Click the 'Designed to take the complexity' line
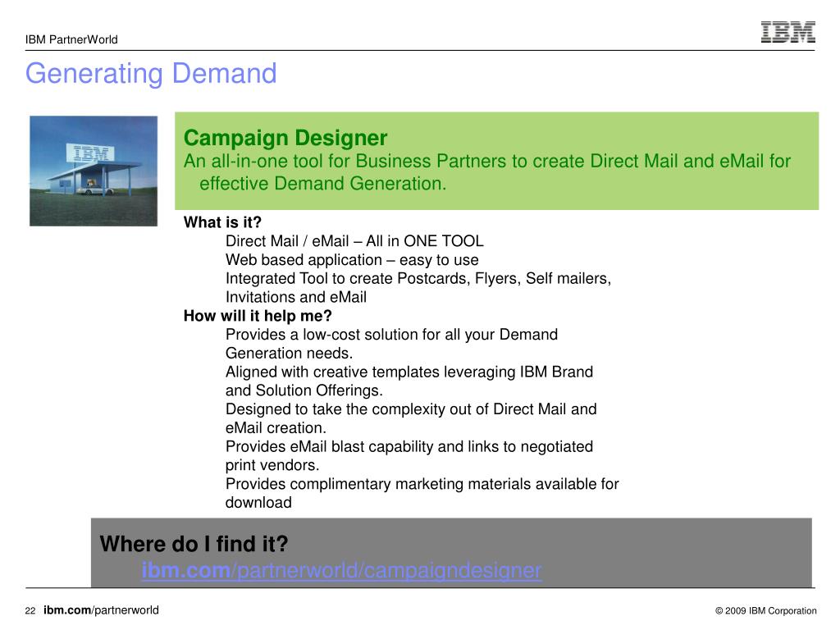The width and height of the screenshot is (840, 630). point(411,409)
